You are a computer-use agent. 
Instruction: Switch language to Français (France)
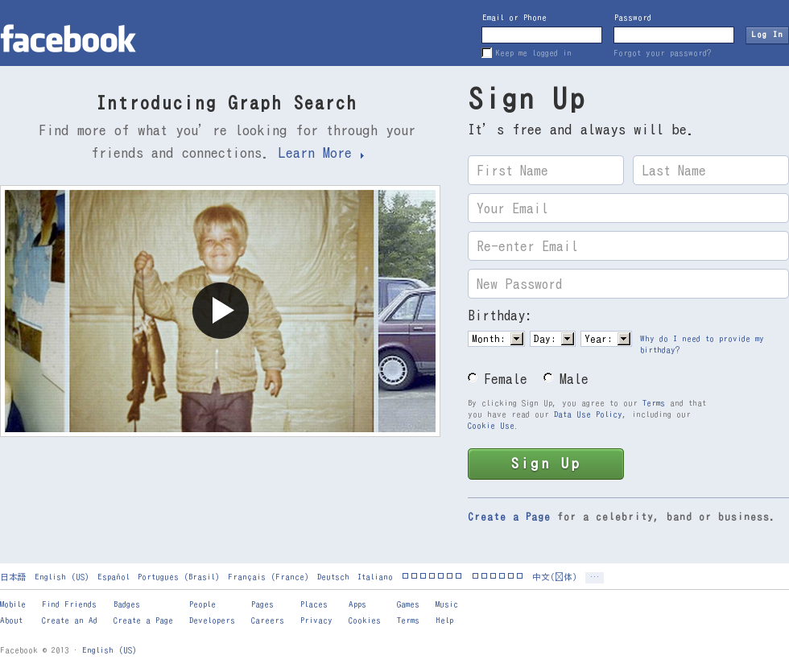tap(268, 577)
